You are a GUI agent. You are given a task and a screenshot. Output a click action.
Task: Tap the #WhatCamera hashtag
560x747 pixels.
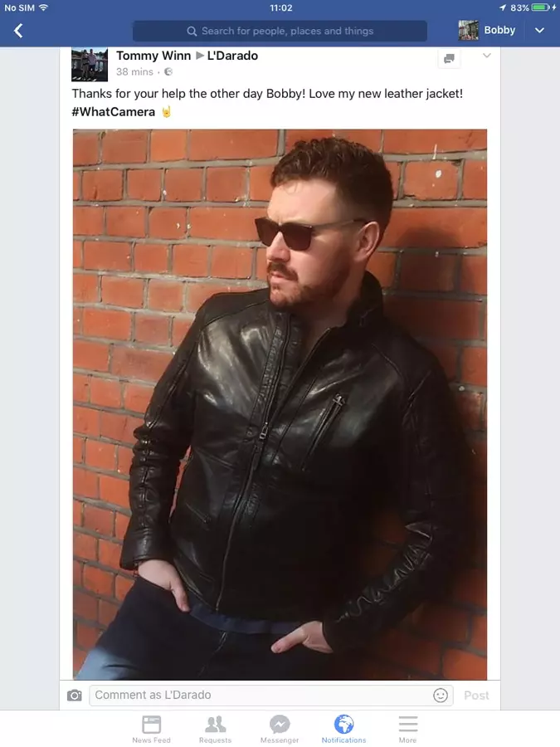tap(114, 112)
